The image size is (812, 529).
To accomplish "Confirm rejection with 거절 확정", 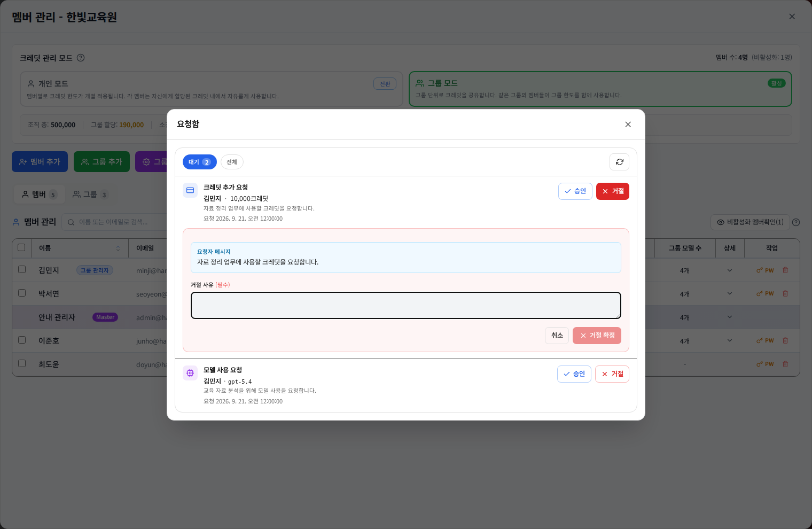I will coord(597,336).
